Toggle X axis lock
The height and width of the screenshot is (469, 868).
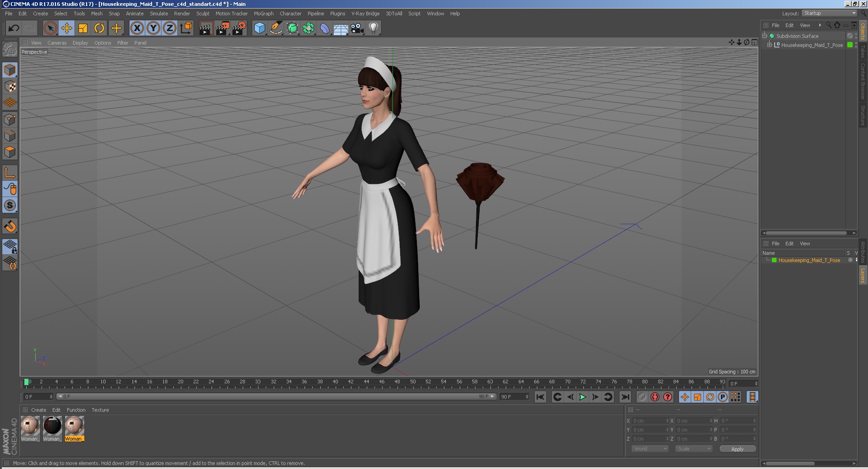pyautogui.click(x=137, y=28)
